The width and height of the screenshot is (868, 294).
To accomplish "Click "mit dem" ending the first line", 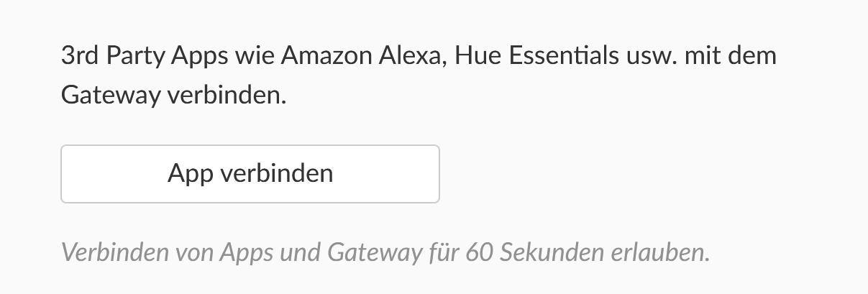I will tap(730, 55).
